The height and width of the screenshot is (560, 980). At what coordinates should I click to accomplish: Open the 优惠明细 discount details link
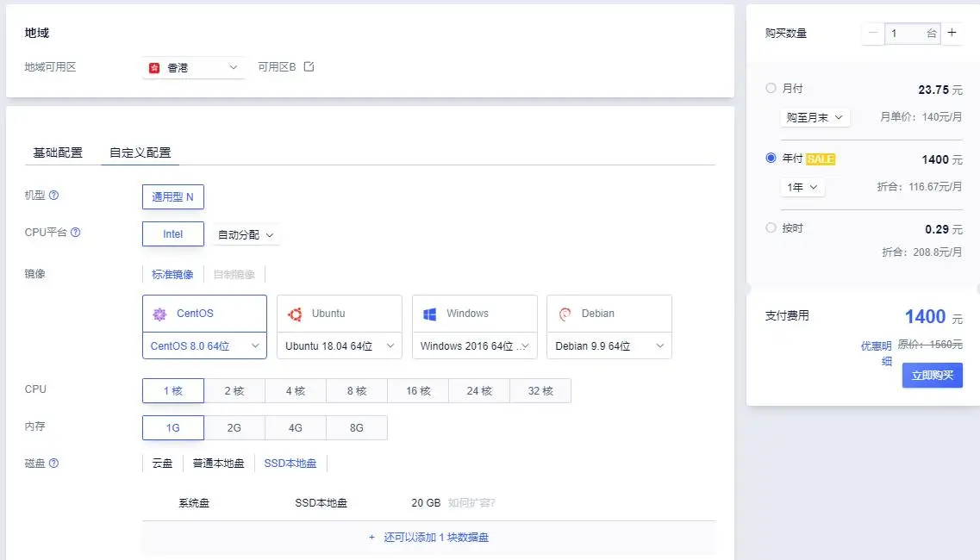click(x=877, y=353)
